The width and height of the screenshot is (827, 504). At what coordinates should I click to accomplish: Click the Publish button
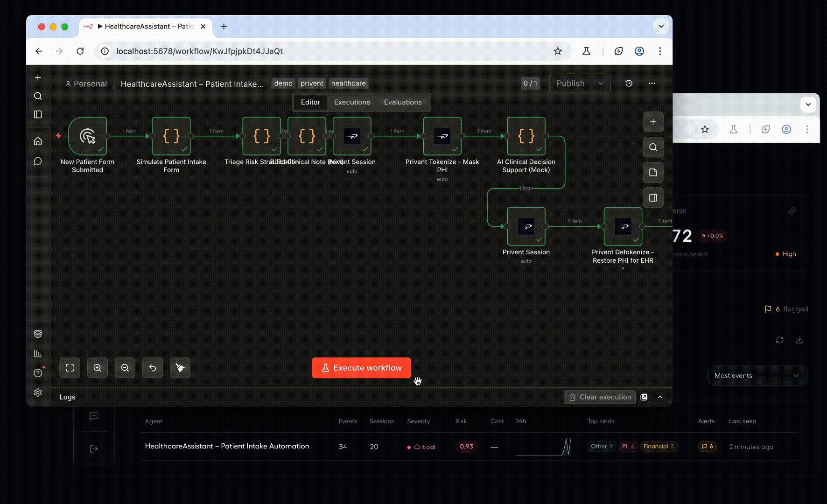tap(571, 84)
